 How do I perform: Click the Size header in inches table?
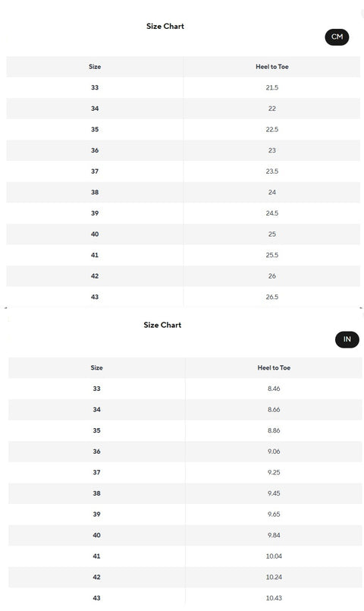pyautogui.click(x=96, y=368)
